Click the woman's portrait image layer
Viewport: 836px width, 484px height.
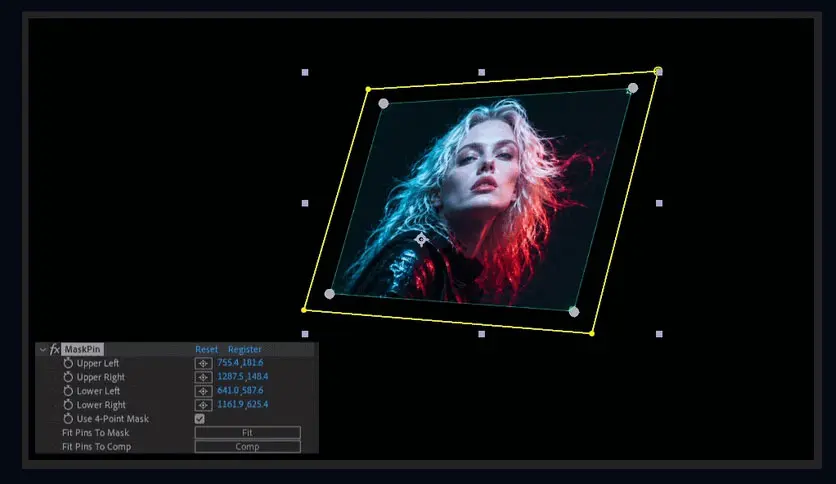pyautogui.click(x=480, y=200)
